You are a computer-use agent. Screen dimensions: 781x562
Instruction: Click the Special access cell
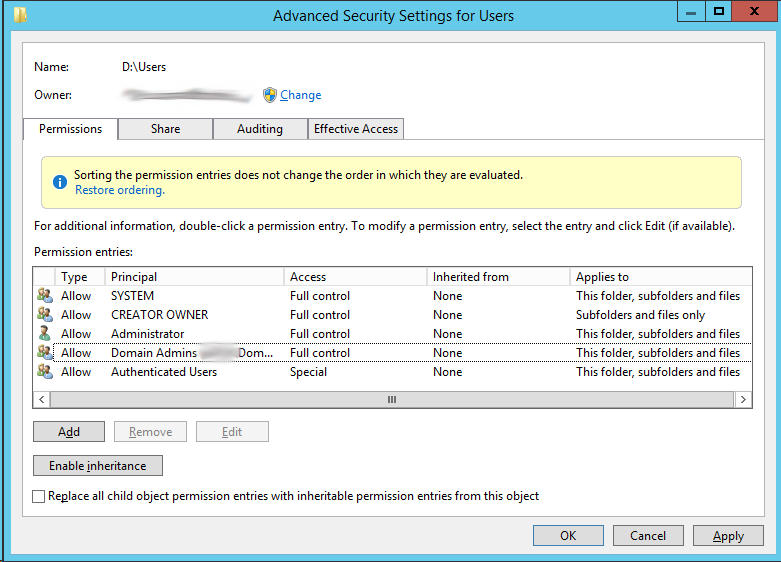pos(308,372)
